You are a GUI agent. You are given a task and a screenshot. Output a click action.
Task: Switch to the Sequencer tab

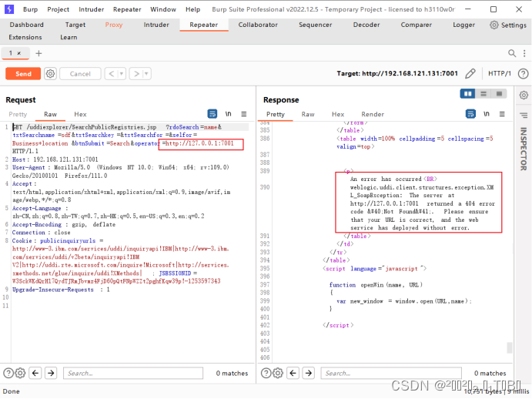click(x=315, y=25)
